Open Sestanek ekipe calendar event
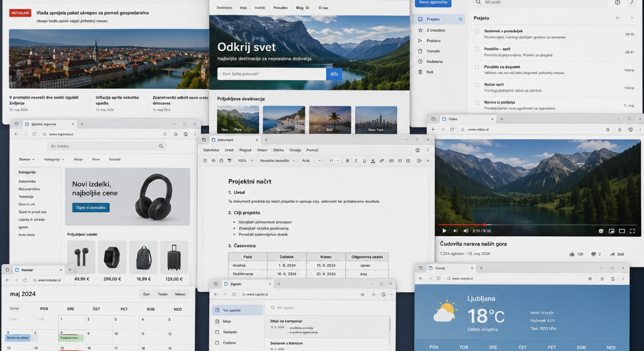The image size is (644, 351). pos(18,338)
